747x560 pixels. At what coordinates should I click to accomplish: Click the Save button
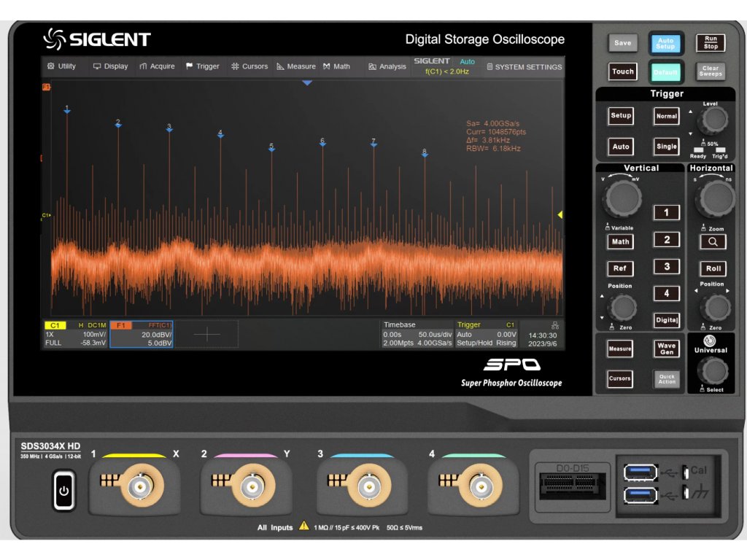[623, 43]
